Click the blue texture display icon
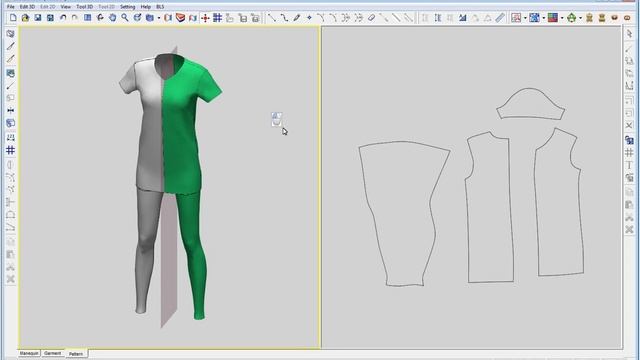Screen dimensions: 640x360 pos(534,18)
